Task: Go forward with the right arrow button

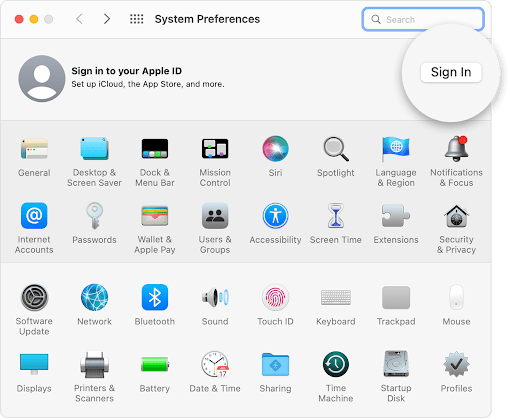Action: coord(107,19)
